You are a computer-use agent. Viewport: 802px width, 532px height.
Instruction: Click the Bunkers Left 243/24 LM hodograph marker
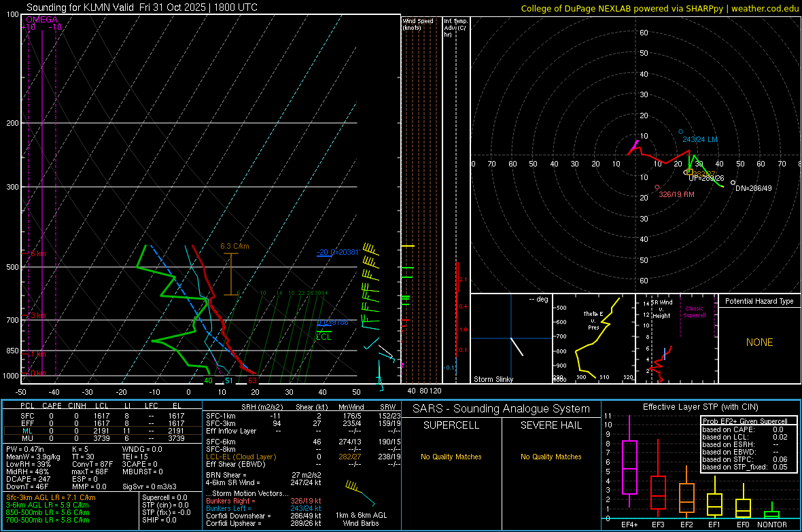click(680, 132)
